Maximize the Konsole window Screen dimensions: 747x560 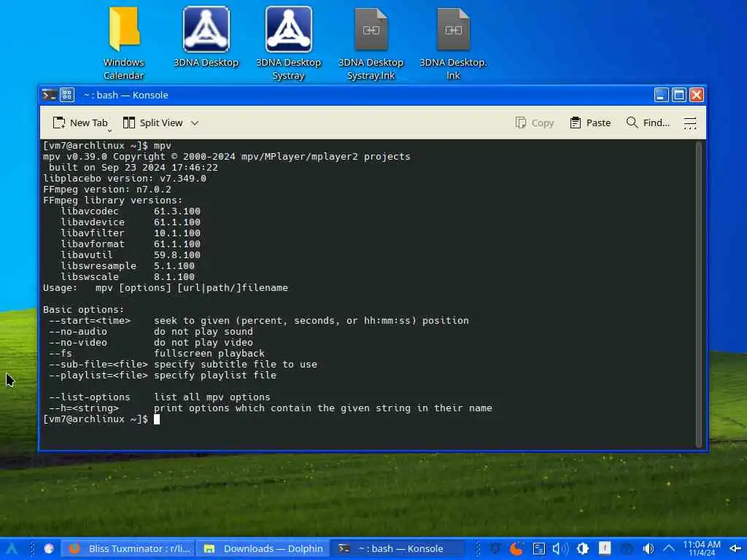coord(678,95)
